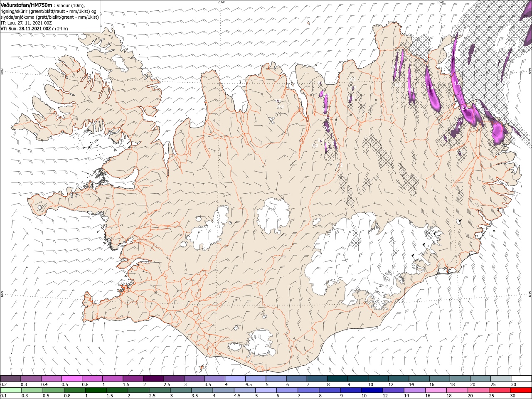
Task: Click the 'VT: Sun. 28.11.2021 00Z (+24 h)' line
Action: pos(34,29)
